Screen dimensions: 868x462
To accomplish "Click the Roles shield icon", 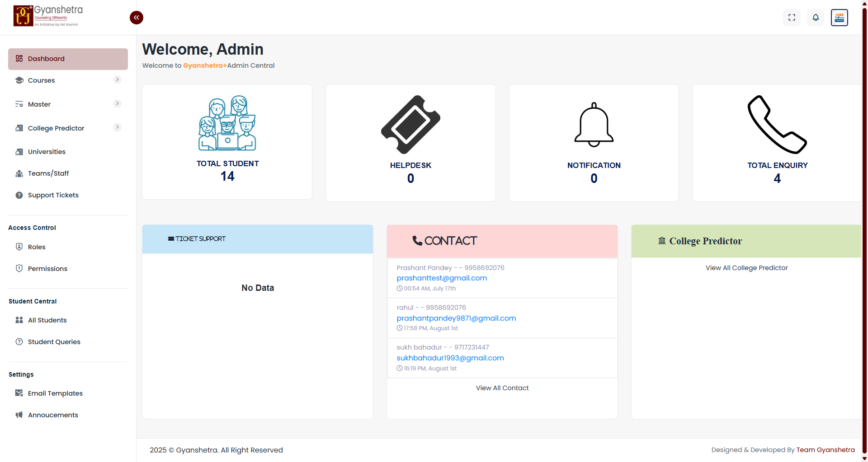I will [19, 247].
